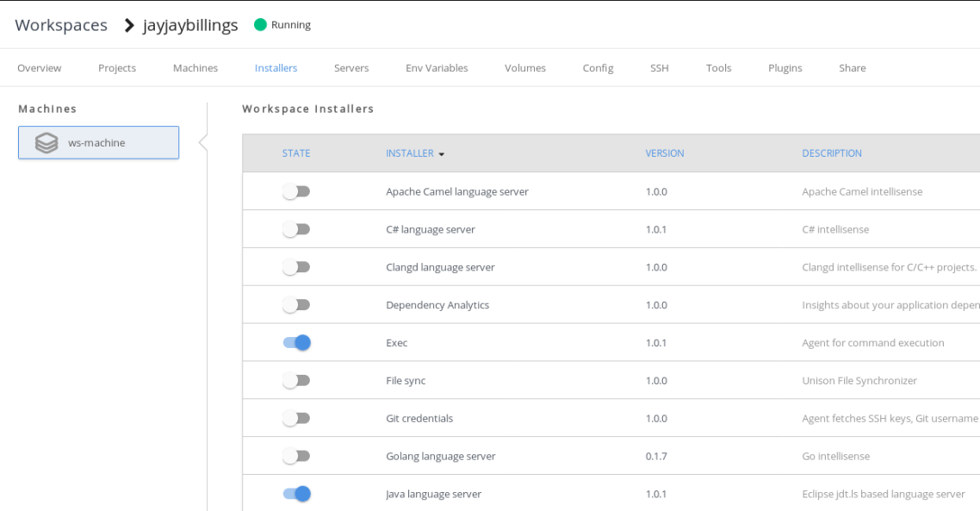Image resolution: width=980 pixels, height=511 pixels.
Task: Enable the Git credentials toggle
Action: pyautogui.click(x=296, y=418)
